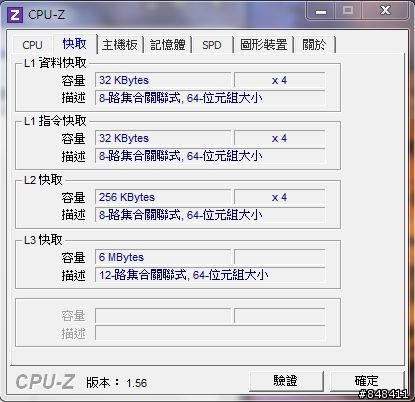This screenshot has height=402, width=415.
Task: Open the 主機板 tab
Action: pos(120,45)
